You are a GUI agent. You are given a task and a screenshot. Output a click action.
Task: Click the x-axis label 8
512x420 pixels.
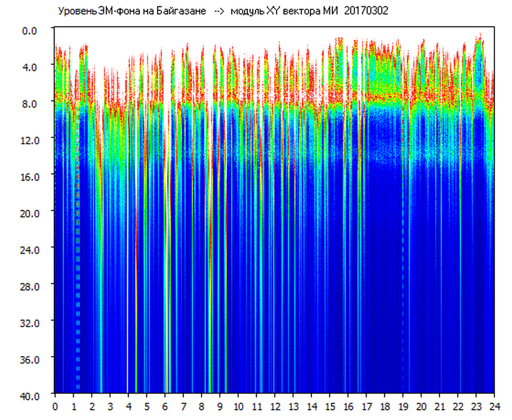(201, 406)
